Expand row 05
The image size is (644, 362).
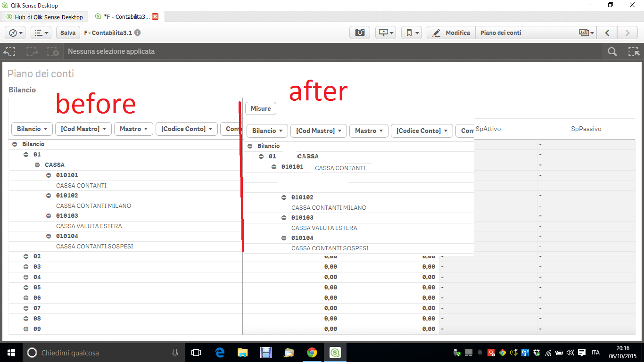(x=26, y=288)
